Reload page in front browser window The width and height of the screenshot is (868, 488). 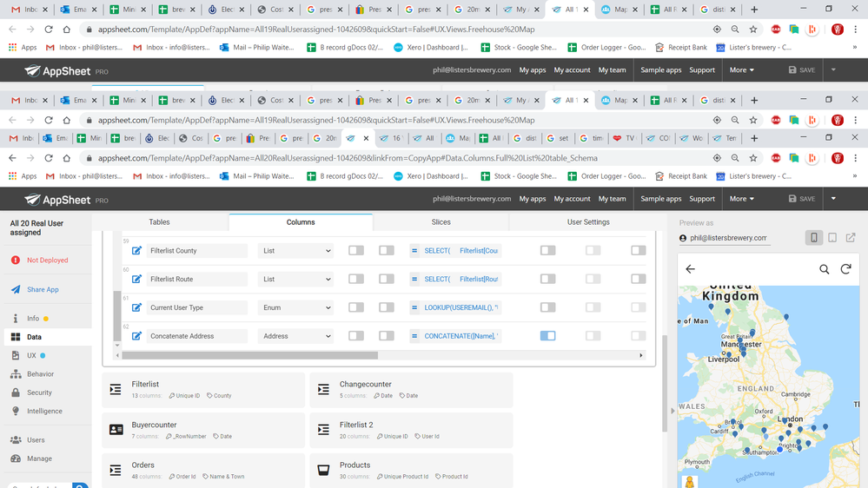48,158
